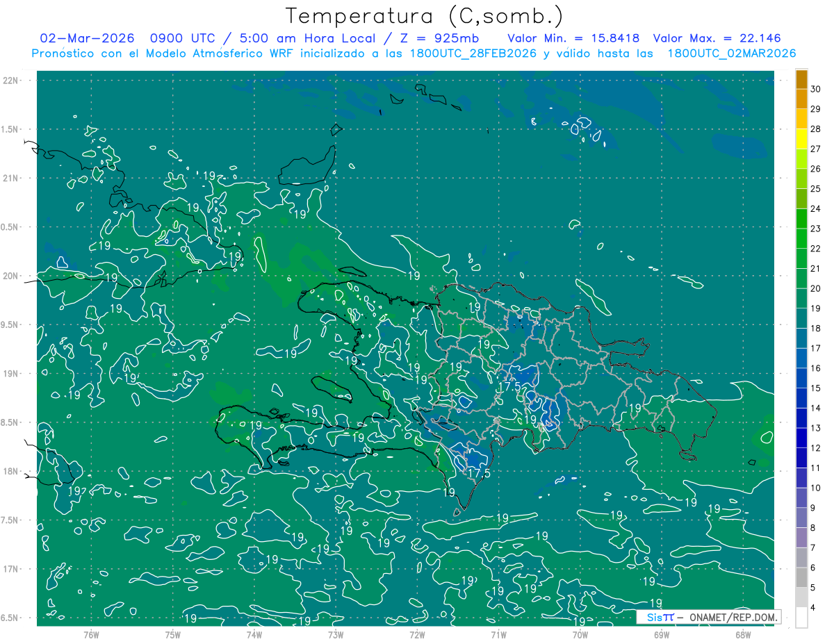Click the colorbar label "8"
The image size is (834, 644).
tap(814, 528)
